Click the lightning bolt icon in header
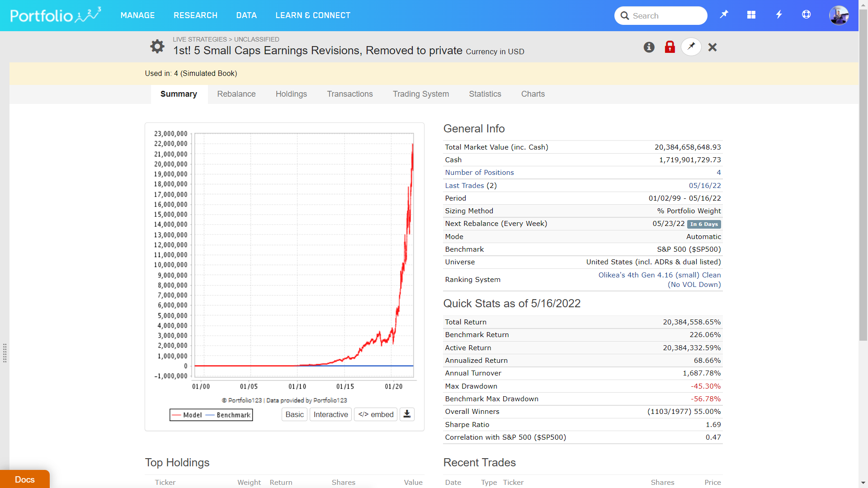 [778, 15]
